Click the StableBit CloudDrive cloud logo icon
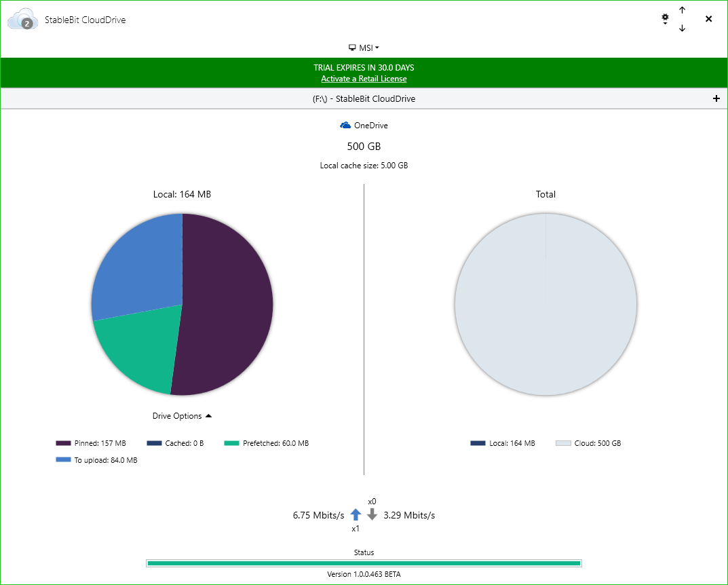This screenshot has height=585, width=728. (22, 19)
